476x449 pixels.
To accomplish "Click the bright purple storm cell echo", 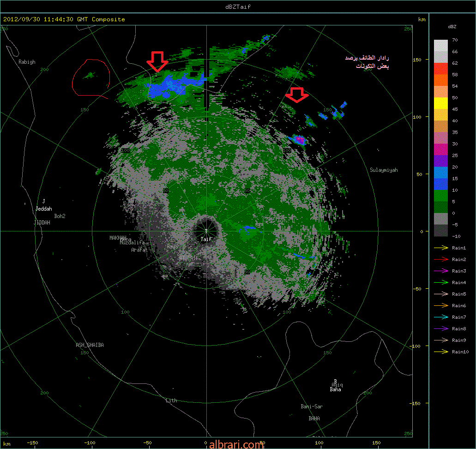I will click(299, 140).
